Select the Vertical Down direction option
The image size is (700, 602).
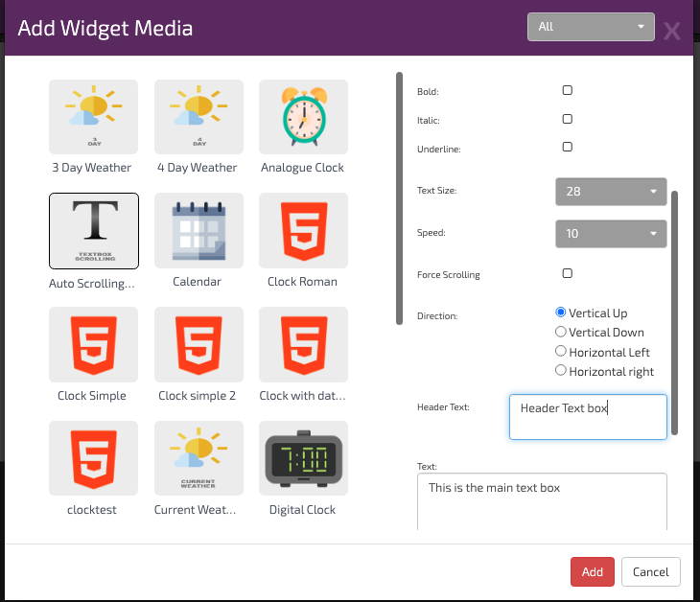coord(562,332)
